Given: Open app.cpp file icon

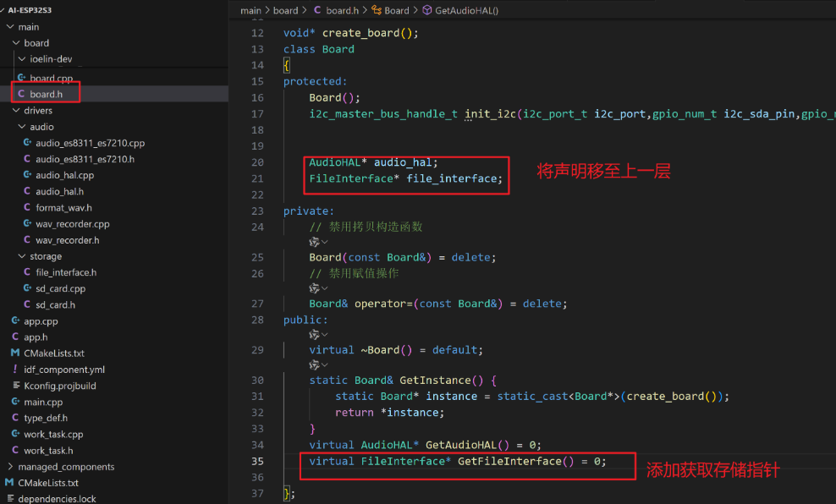Looking at the screenshot, I should (x=15, y=320).
